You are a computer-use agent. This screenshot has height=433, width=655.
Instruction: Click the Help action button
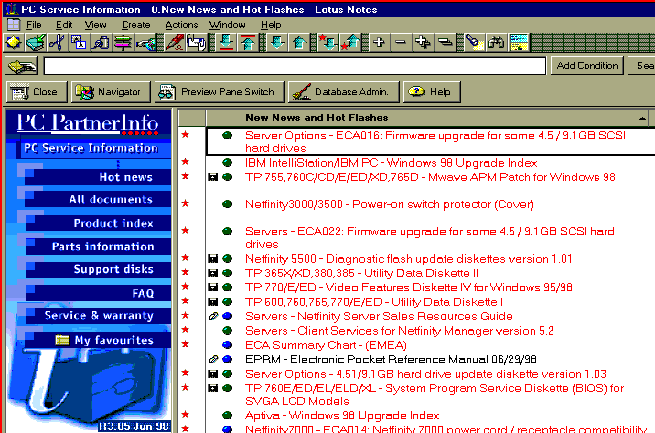click(429, 92)
